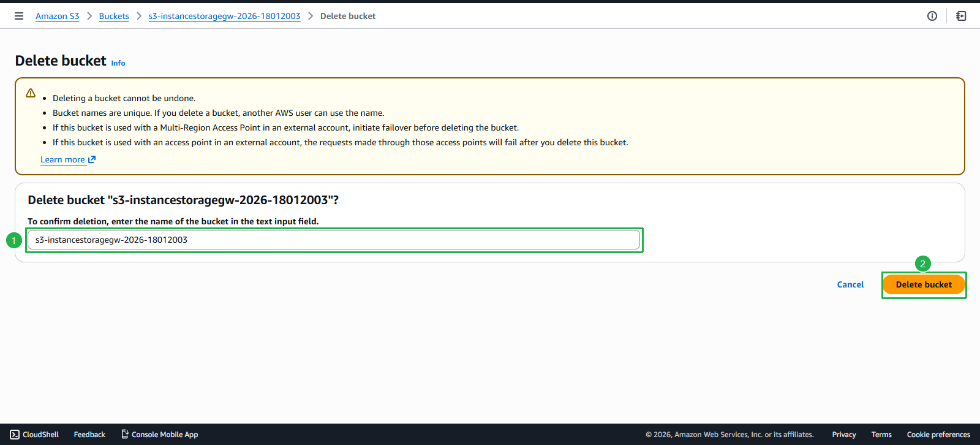Open s3-instancestoragegw-2026-18012003 breadcrumb link

coord(224,16)
